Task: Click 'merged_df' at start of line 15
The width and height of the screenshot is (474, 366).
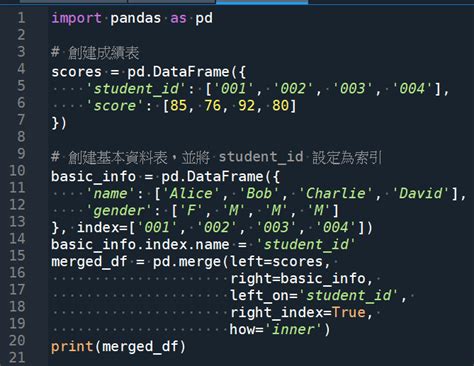Action: click(89, 262)
